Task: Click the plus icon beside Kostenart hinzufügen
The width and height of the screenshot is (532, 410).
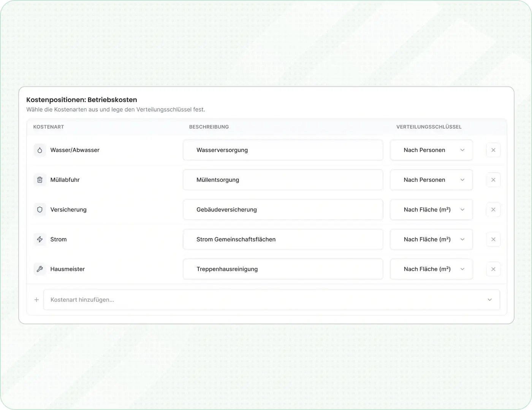Action: [x=36, y=300]
